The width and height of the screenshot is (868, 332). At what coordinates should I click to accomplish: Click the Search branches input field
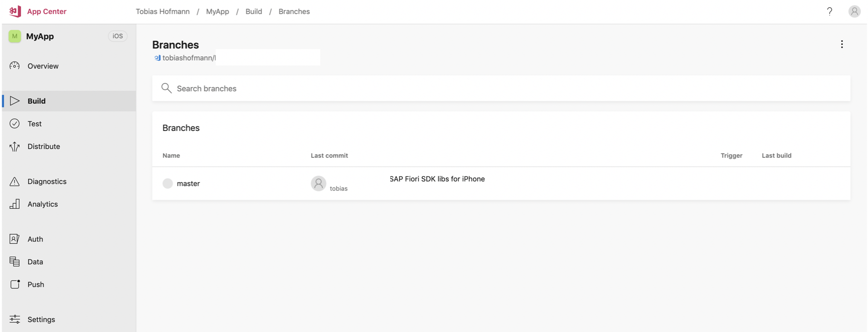(501, 88)
